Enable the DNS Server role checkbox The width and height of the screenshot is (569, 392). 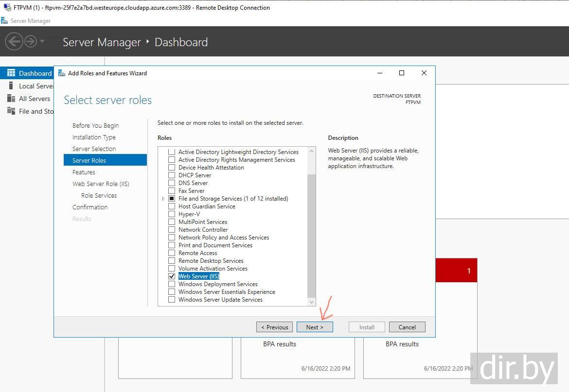pos(171,183)
